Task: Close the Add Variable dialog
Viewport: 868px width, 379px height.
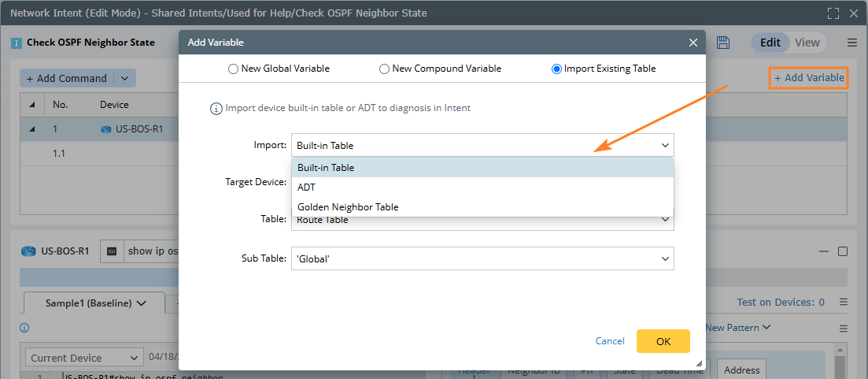Action: click(693, 43)
